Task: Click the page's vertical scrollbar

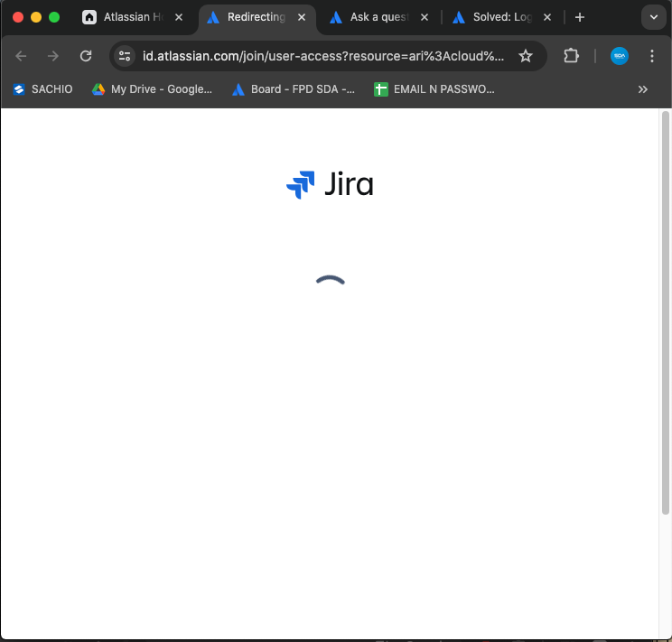Action: (665, 312)
